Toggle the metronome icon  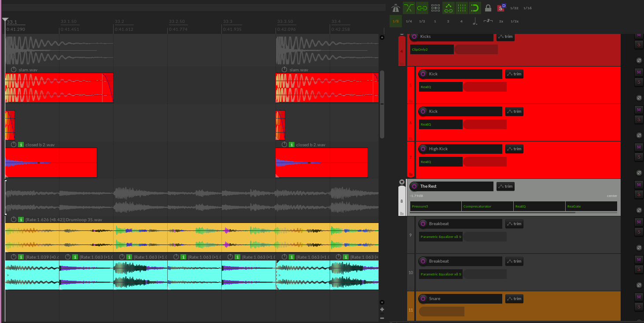tap(396, 8)
